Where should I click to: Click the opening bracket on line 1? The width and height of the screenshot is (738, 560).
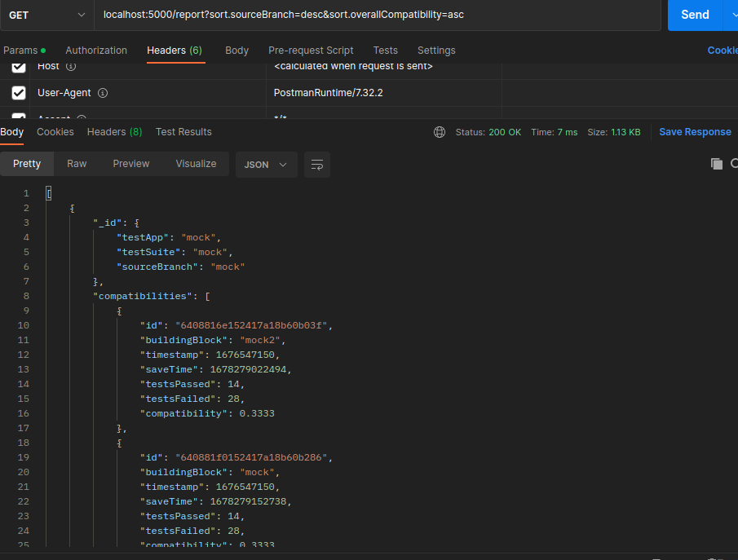[x=48, y=193]
